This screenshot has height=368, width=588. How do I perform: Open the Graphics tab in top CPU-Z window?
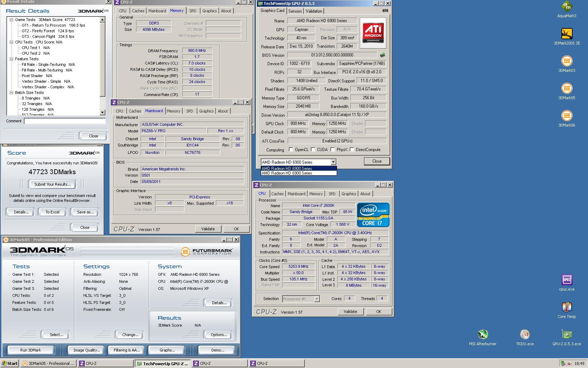(210, 11)
